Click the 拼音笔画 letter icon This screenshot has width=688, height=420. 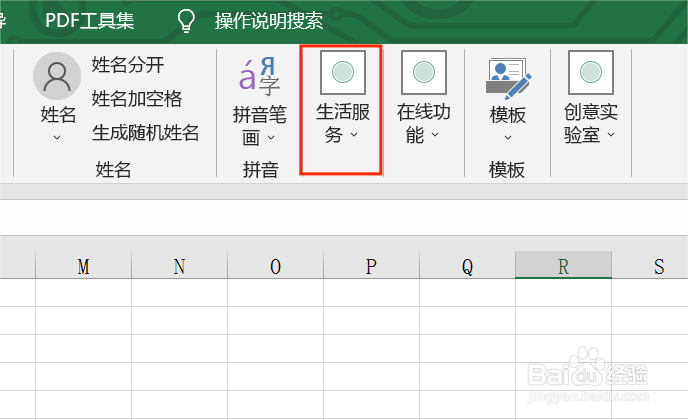point(259,76)
